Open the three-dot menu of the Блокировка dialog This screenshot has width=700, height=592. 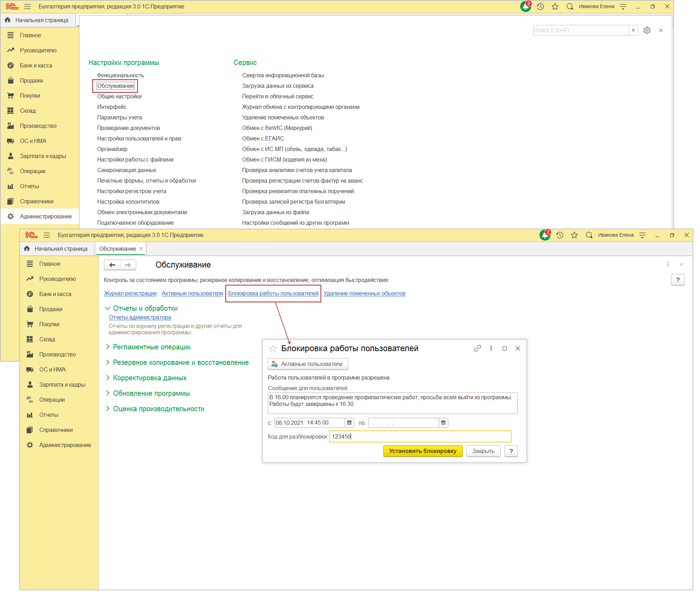tap(491, 348)
